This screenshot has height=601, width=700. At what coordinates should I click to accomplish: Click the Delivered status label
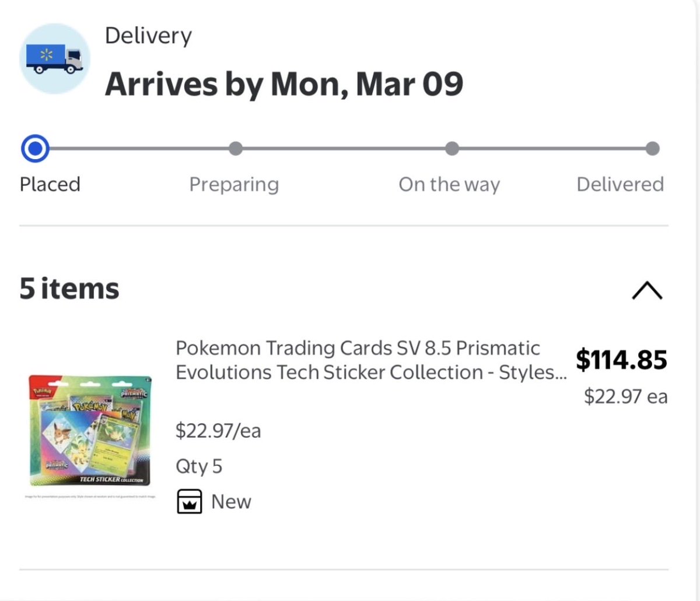(620, 184)
